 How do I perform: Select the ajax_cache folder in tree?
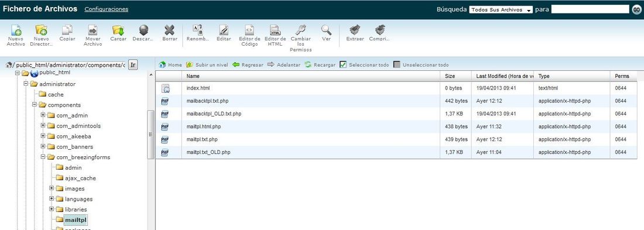pyautogui.click(x=80, y=178)
